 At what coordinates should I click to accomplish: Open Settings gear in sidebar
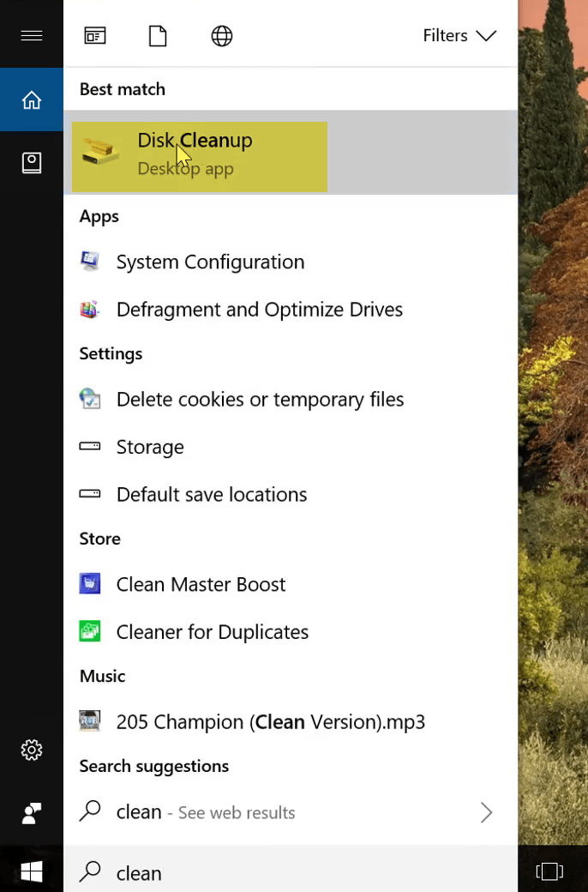[31, 750]
